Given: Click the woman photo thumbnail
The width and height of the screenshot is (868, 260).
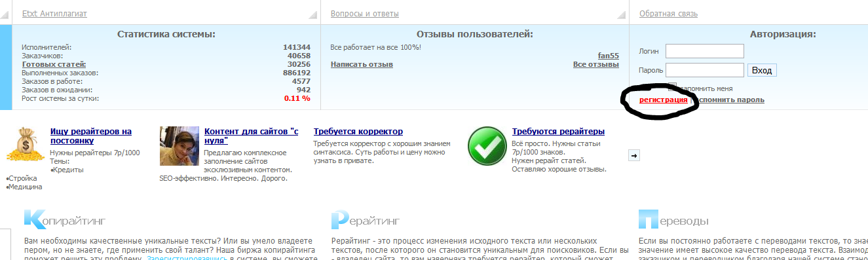Looking at the screenshot, I should [179, 145].
